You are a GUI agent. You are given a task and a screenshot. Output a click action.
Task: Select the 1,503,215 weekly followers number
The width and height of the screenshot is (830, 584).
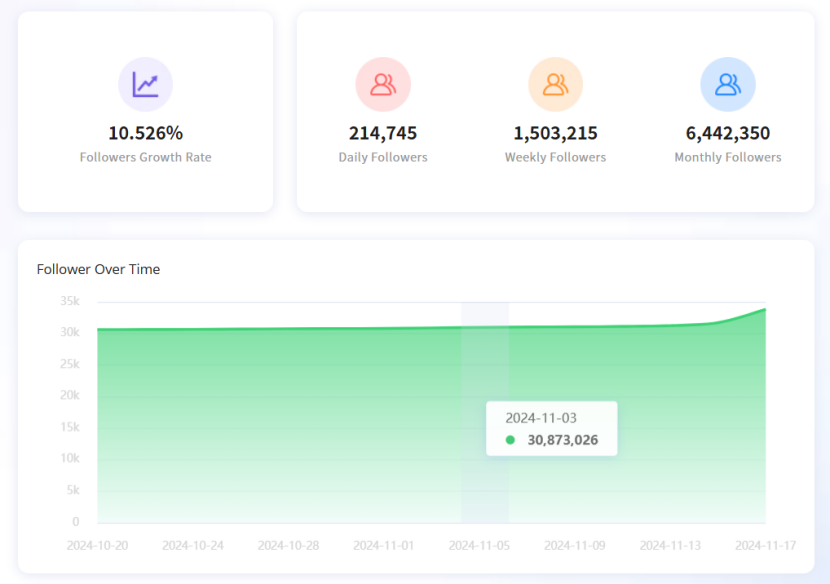(555, 133)
